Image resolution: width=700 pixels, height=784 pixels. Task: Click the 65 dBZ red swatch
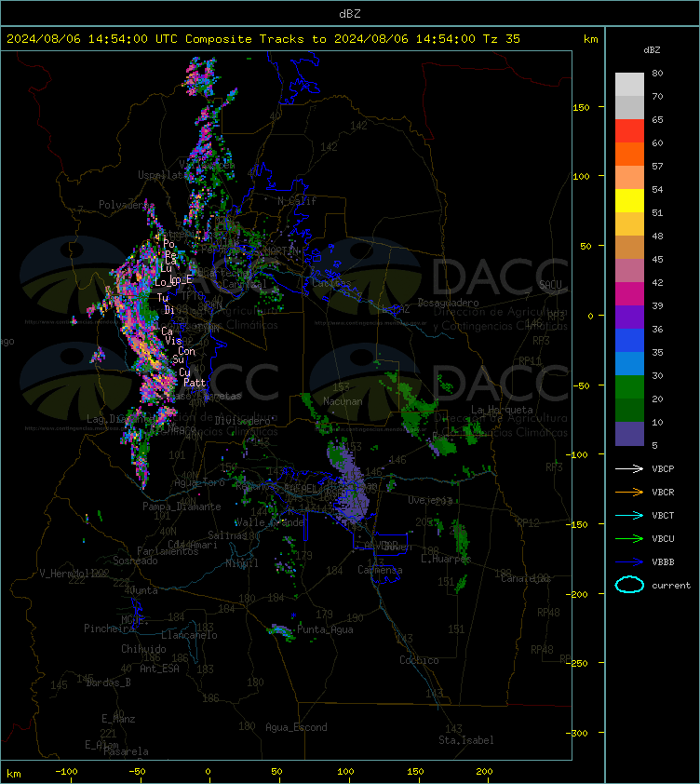tap(629, 130)
